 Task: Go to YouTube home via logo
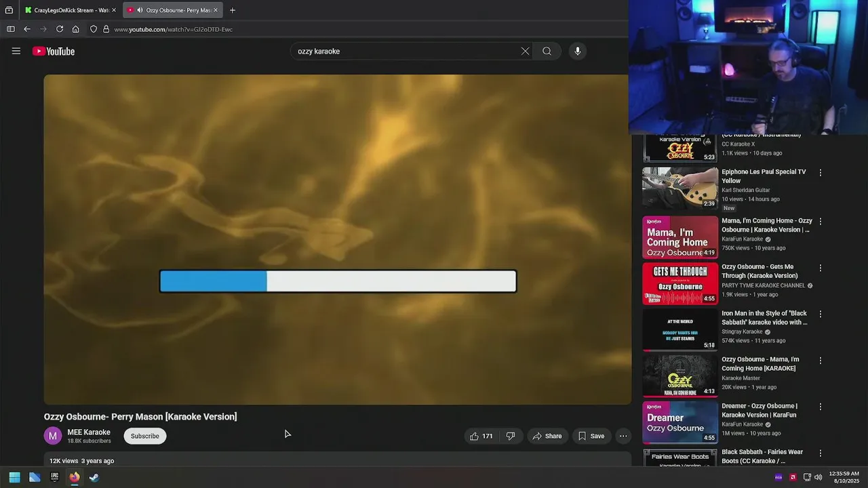(54, 52)
